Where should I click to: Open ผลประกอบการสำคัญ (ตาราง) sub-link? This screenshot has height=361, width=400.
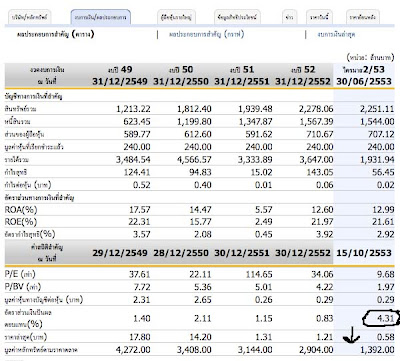click(x=56, y=34)
